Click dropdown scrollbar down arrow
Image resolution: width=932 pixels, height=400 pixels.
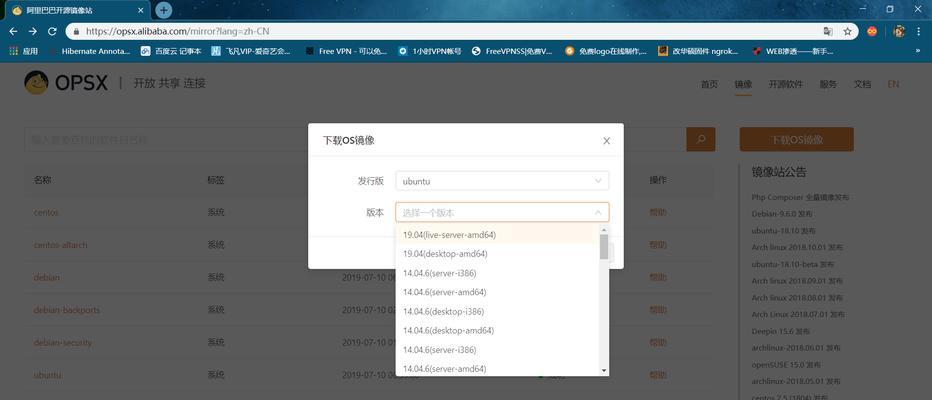point(604,370)
